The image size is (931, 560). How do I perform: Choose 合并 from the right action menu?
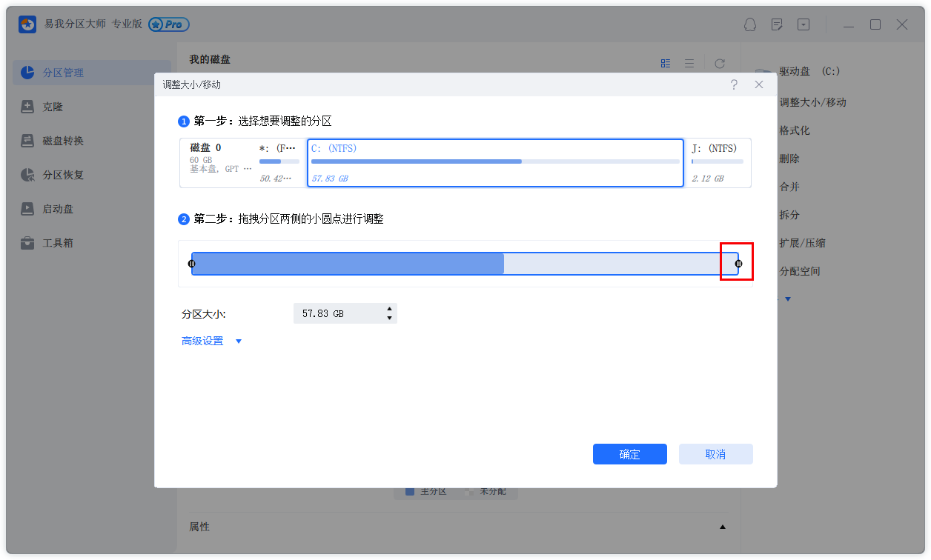789,186
